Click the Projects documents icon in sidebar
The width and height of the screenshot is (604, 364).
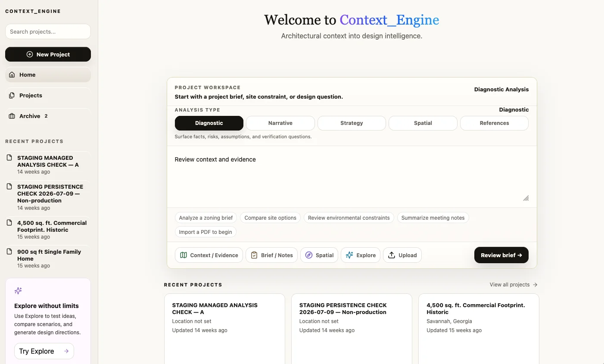click(12, 95)
